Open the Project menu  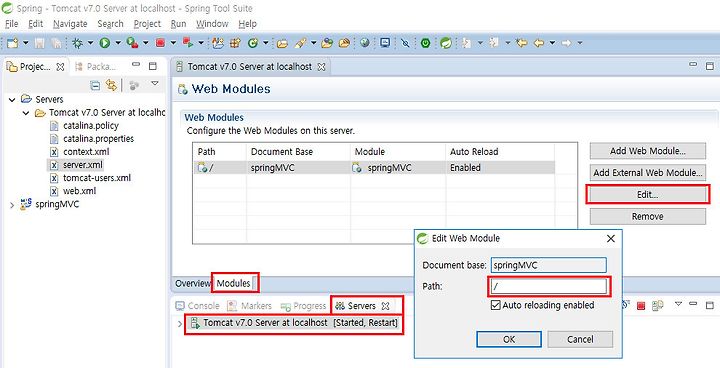(x=147, y=24)
